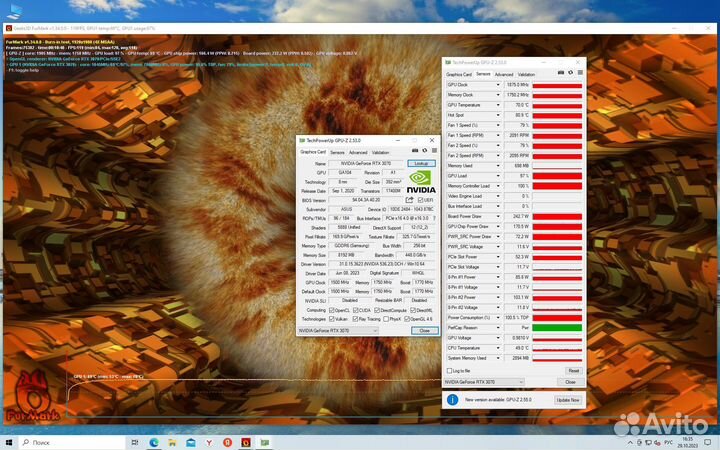Screen dimensions: 720x450
Task: Click Close button in Sensors window
Action: 570,382
